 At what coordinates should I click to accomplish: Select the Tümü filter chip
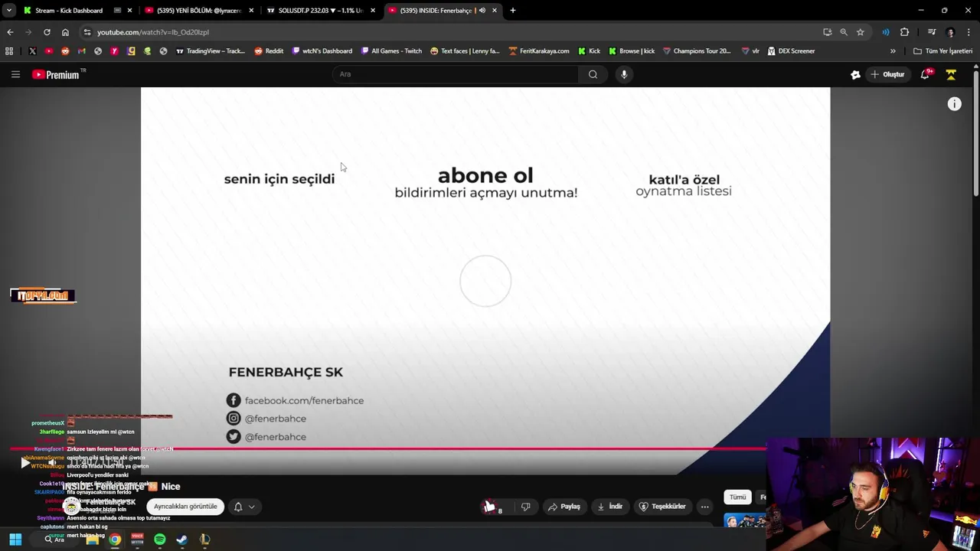[737, 497]
